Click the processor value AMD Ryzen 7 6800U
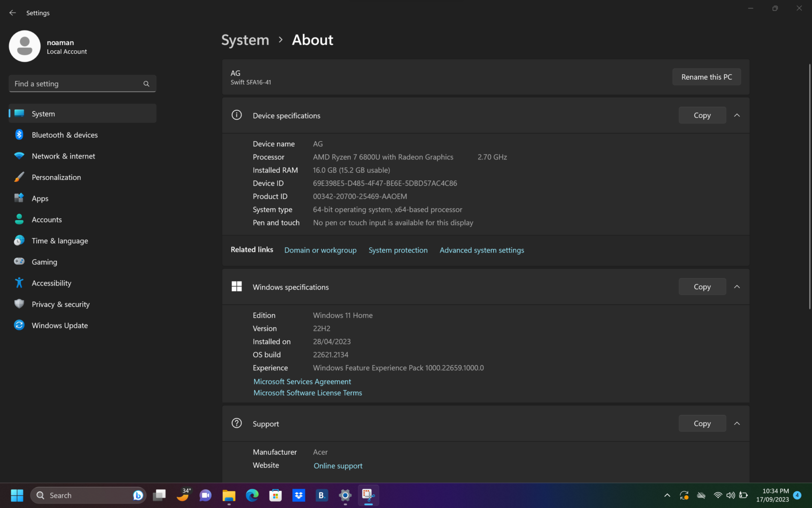This screenshot has width=812, height=508. [383, 157]
